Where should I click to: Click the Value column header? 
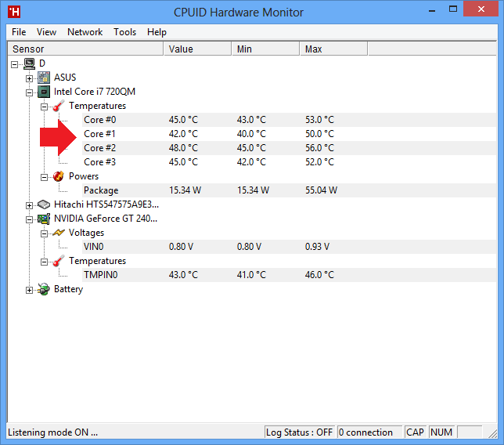coord(197,49)
